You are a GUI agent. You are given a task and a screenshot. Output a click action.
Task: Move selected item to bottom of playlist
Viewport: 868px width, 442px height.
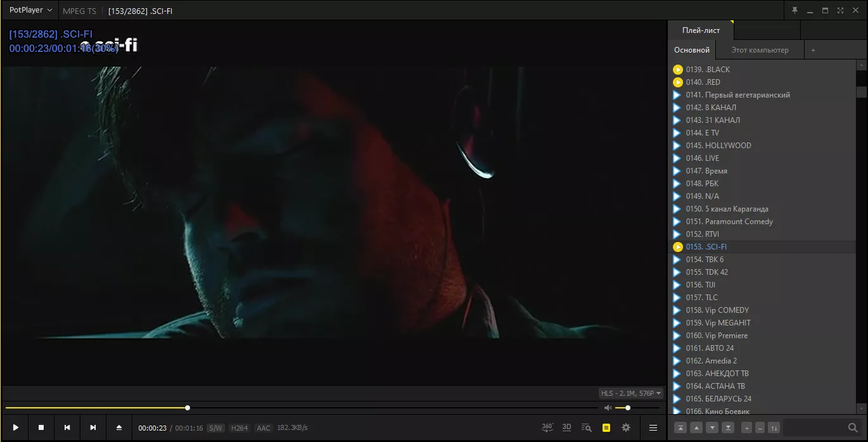pyautogui.click(x=729, y=427)
